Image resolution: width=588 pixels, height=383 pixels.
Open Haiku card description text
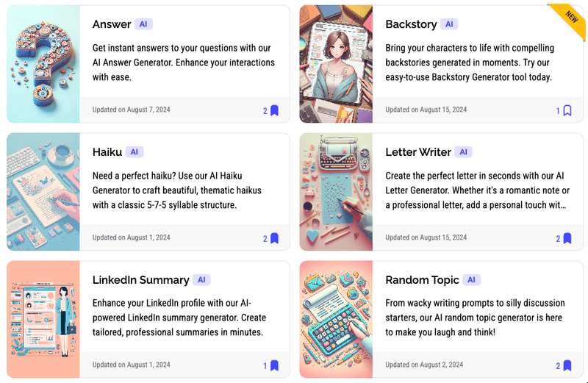(177, 190)
